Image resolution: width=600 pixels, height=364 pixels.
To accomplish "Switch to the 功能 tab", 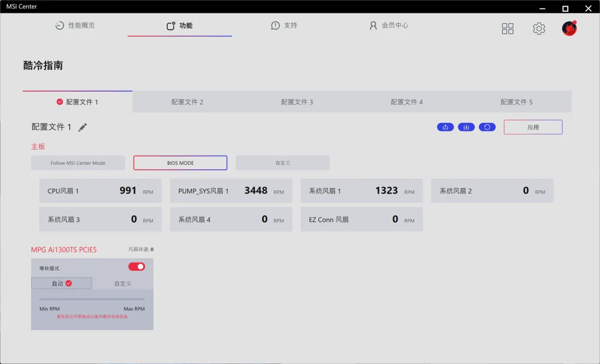I will [x=179, y=26].
